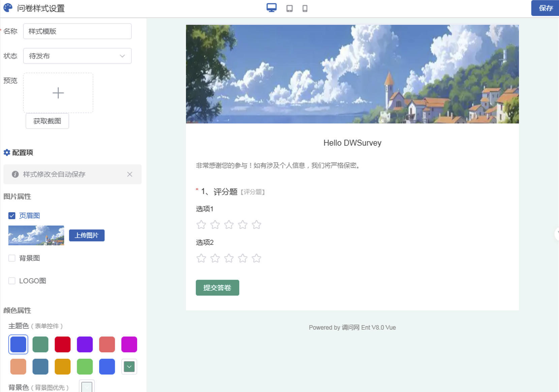Click the survey title Hello DWSurvey

352,143
